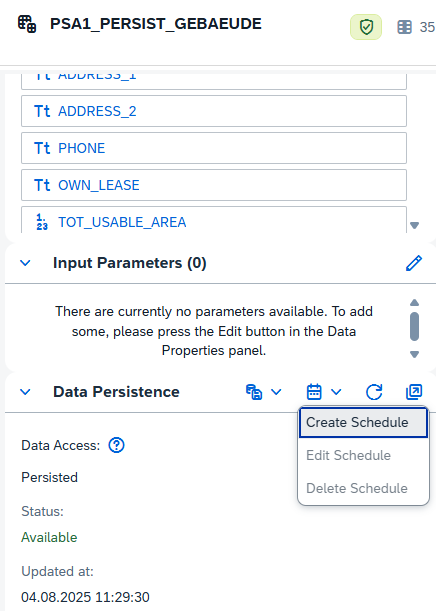Select the OWN_LEASE column
The image size is (436, 611).
point(214,185)
